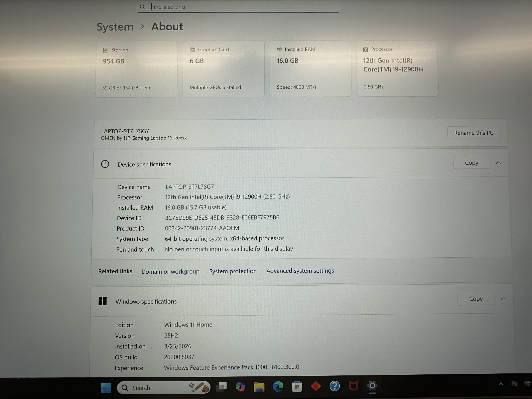Screen dimensions: 532x399
Task: Click the Storage card drive icon
Action: pyautogui.click(x=105, y=50)
